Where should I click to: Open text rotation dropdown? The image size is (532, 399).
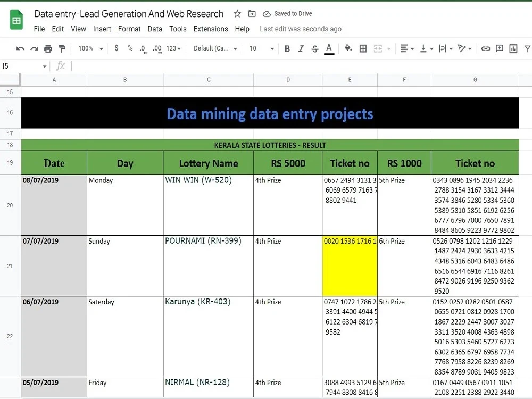[464, 48]
